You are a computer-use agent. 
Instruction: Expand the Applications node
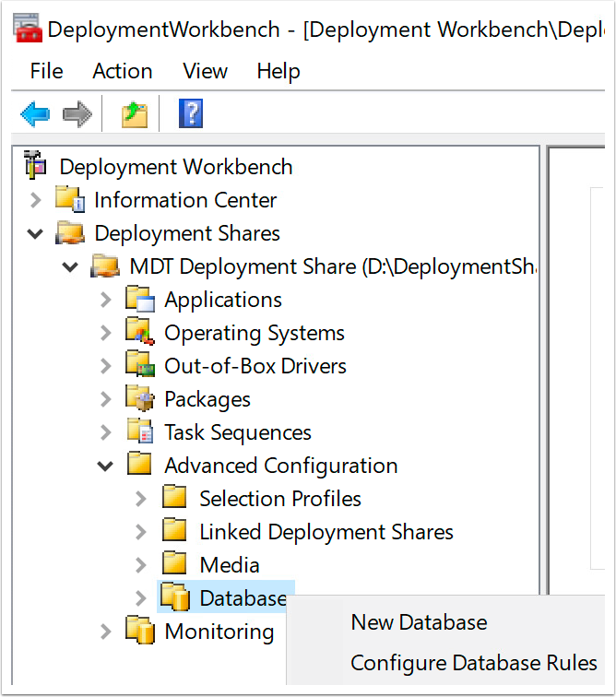click(x=106, y=300)
